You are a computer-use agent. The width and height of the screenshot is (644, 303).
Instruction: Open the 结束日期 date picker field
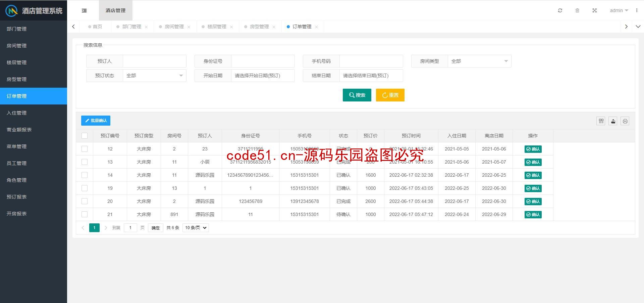coord(371,76)
